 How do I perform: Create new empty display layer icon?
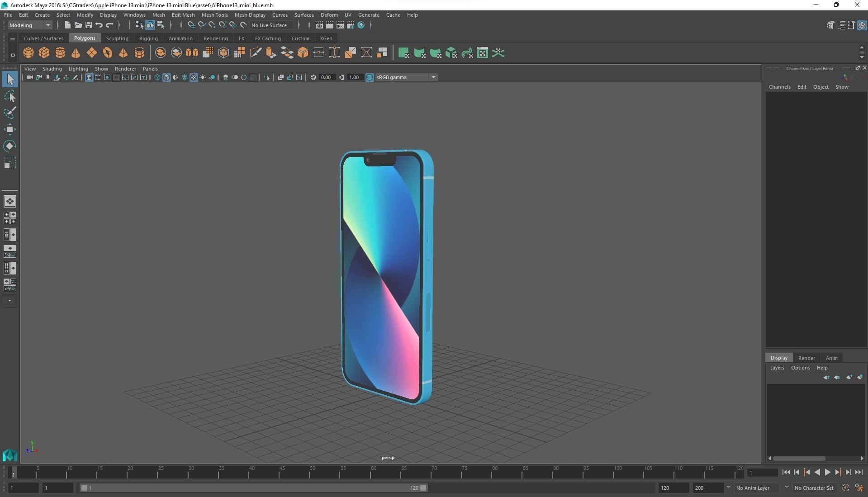[849, 378]
